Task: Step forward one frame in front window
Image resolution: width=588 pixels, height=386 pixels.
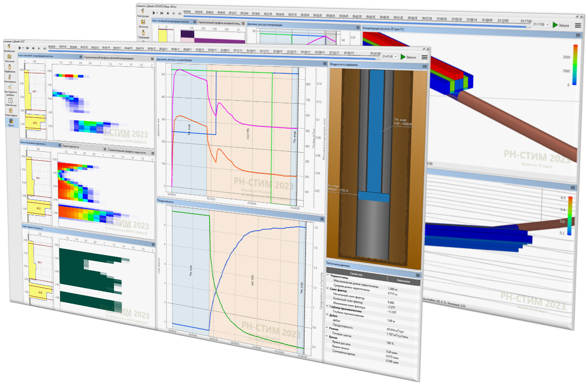Action: coord(38,48)
